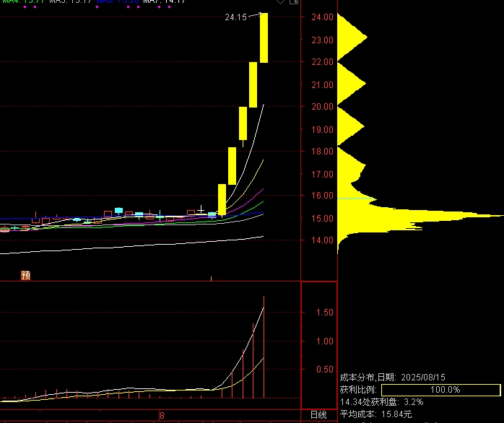The width and height of the screenshot is (504, 423).
Task: Click the 1.50 volume axis label
Action: 325,312
